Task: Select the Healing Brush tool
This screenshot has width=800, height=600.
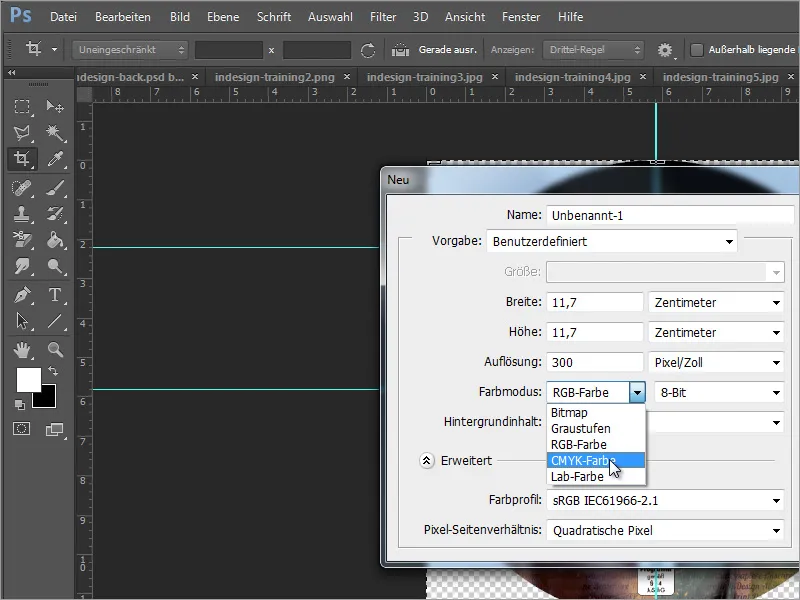Action: pyautogui.click(x=21, y=188)
